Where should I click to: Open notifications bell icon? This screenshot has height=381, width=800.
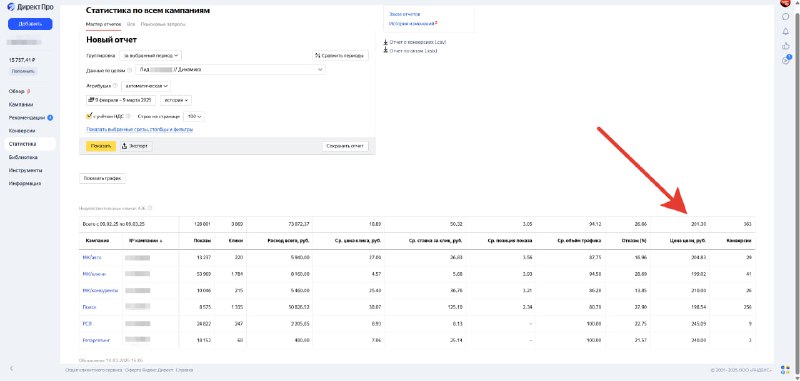pyautogui.click(x=785, y=32)
